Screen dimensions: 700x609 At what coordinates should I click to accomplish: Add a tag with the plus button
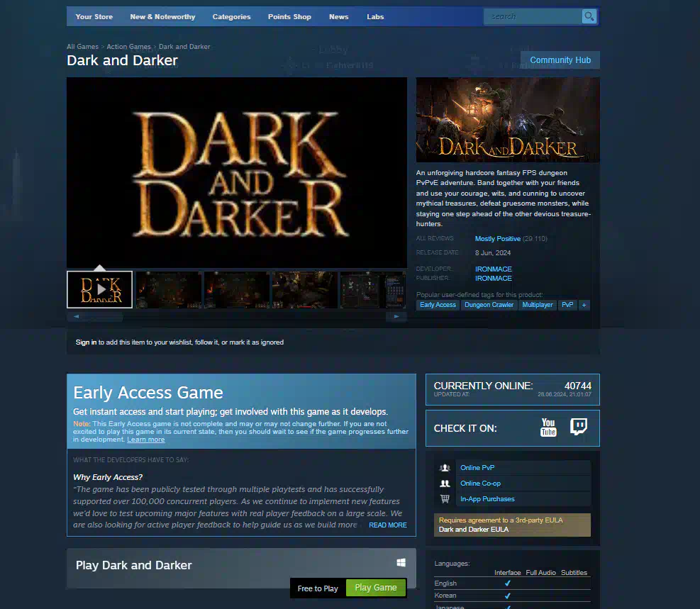(584, 305)
